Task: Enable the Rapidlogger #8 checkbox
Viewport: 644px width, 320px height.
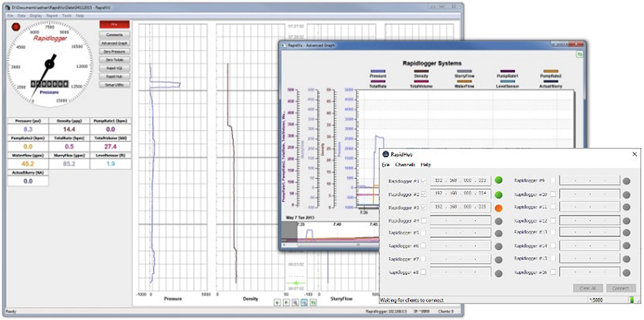Action: (424, 272)
